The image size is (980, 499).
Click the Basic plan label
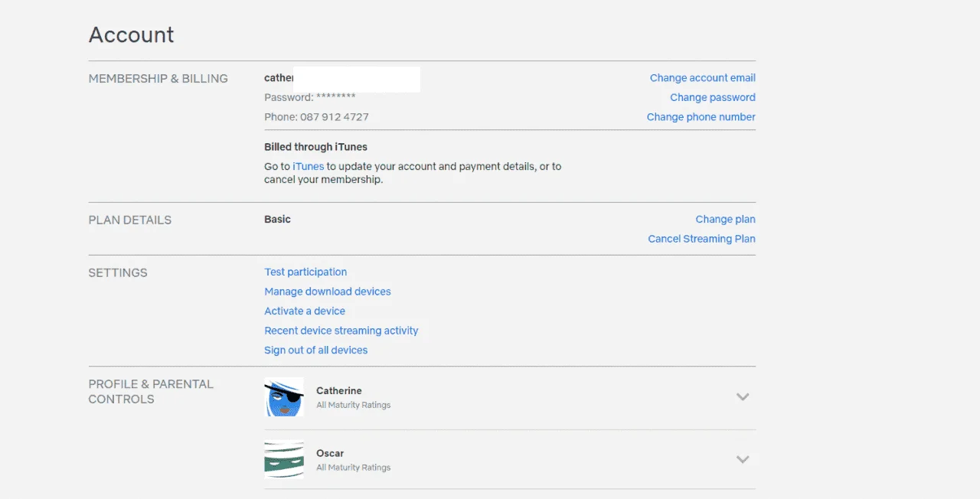tap(278, 219)
